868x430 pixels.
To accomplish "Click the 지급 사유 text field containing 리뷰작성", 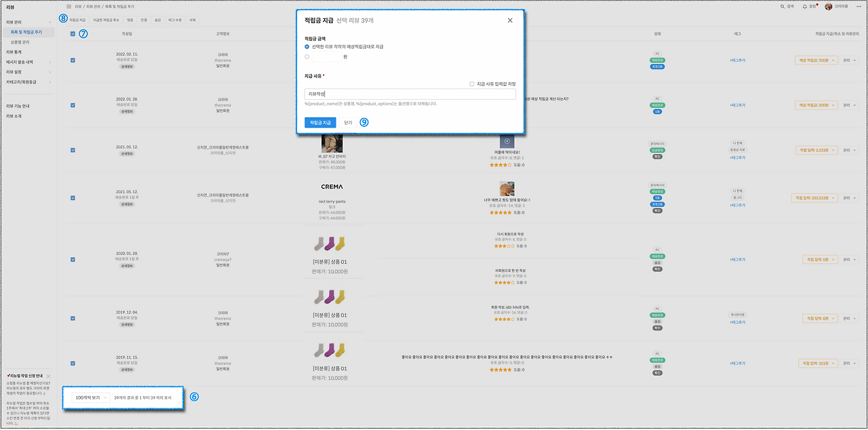I will (410, 94).
